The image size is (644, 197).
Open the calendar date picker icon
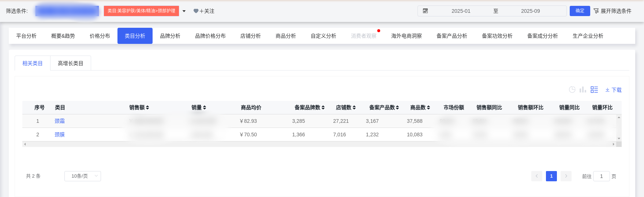[425, 11]
